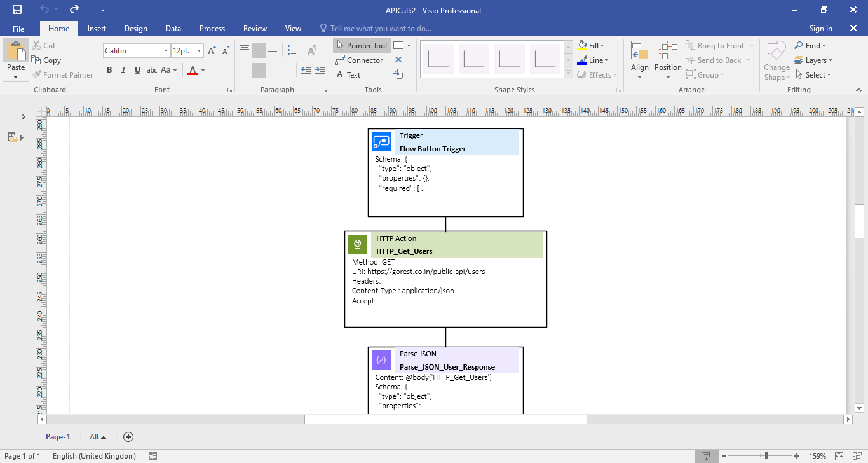Select the Pointer Tool

[362, 45]
